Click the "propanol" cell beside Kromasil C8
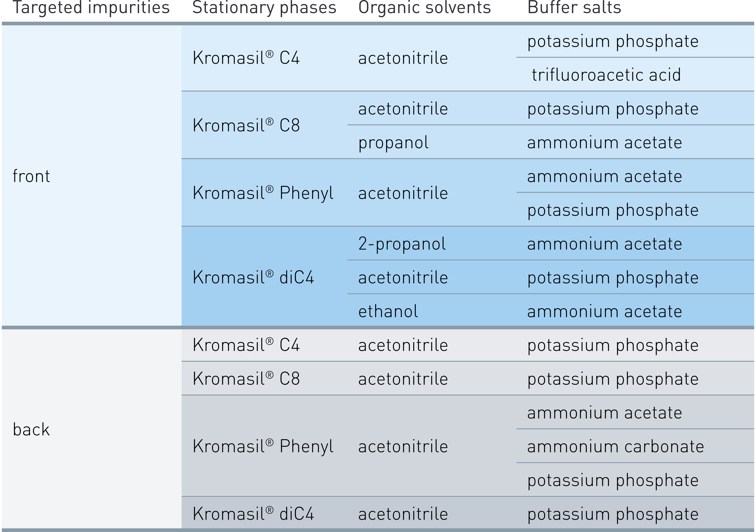 pos(393,142)
